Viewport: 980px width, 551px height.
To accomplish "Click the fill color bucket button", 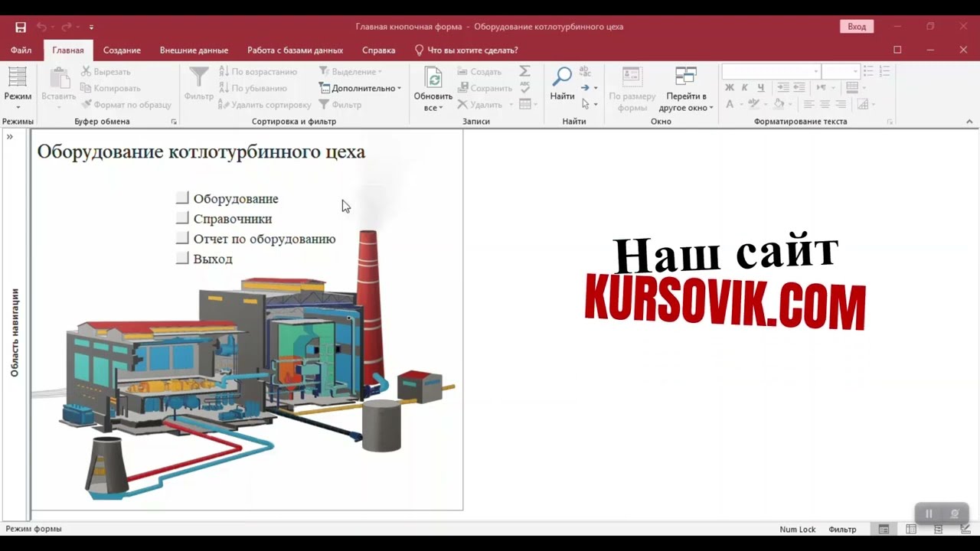I will pyautogui.click(x=779, y=105).
